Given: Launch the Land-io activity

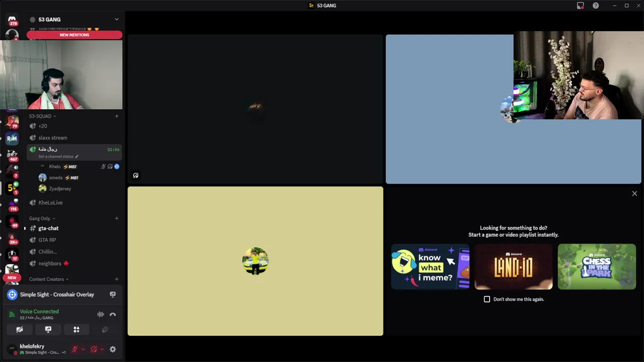Looking at the screenshot, I should (x=513, y=266).
